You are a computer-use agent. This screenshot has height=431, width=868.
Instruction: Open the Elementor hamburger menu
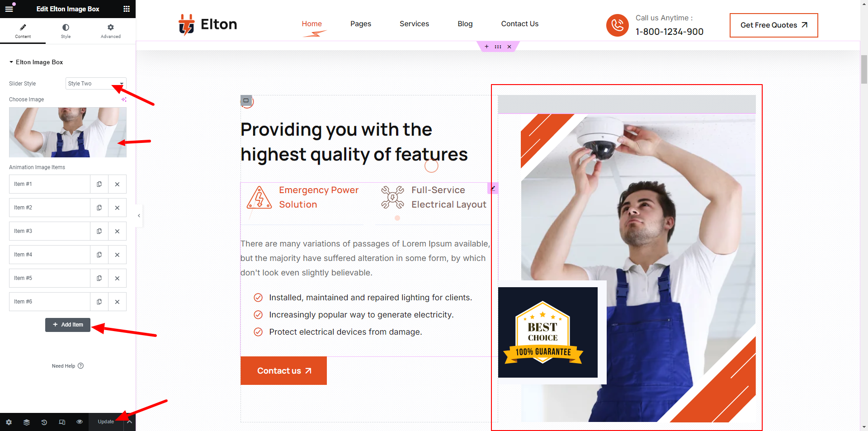(9, 9)
